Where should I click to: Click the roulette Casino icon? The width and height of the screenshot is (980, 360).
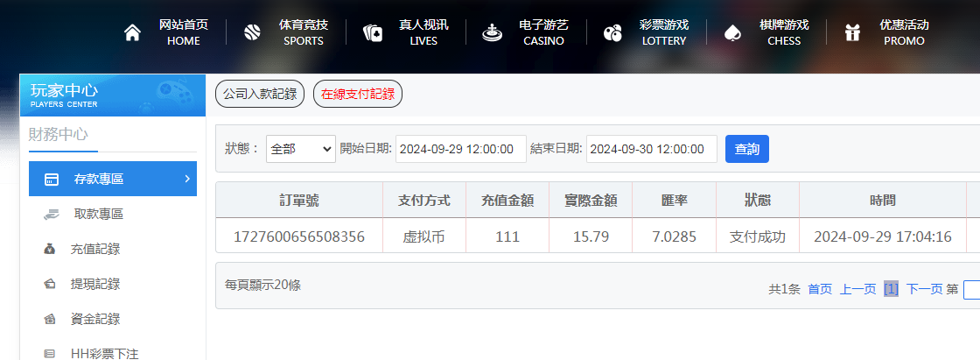click(493, 33)
